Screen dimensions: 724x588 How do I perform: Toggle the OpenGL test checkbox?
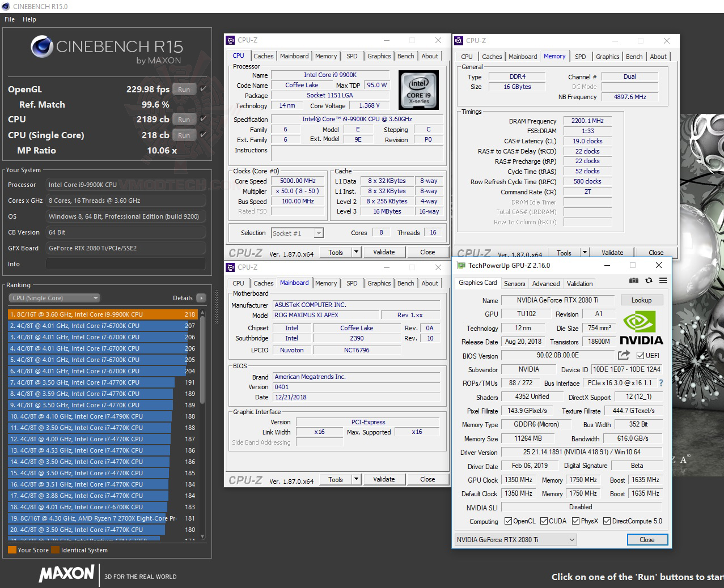click(x=203, y=89)
